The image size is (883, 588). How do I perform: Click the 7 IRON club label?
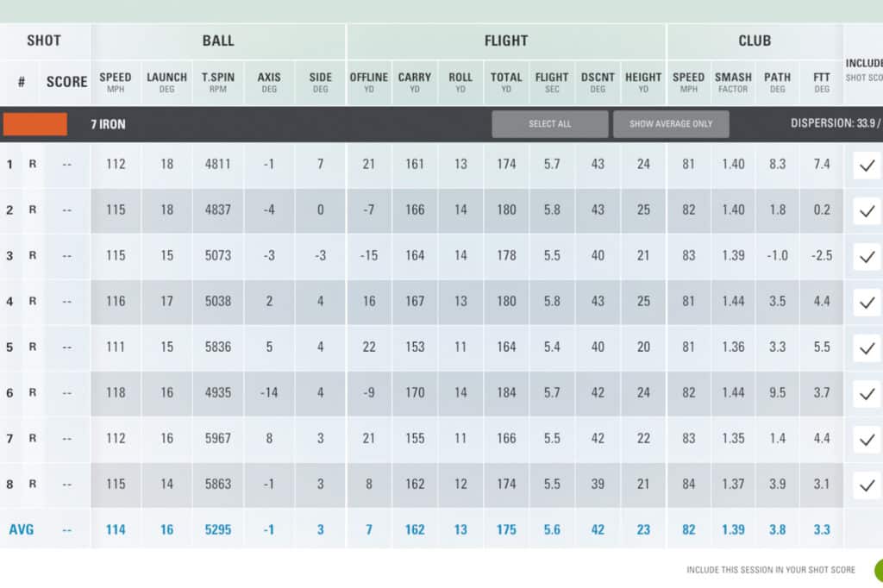(x=108, y=124)
